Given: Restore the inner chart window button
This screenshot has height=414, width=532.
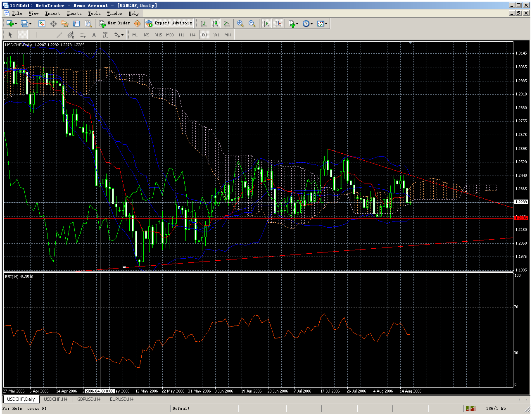Looking at the screenshot, I should coord(519,13).
